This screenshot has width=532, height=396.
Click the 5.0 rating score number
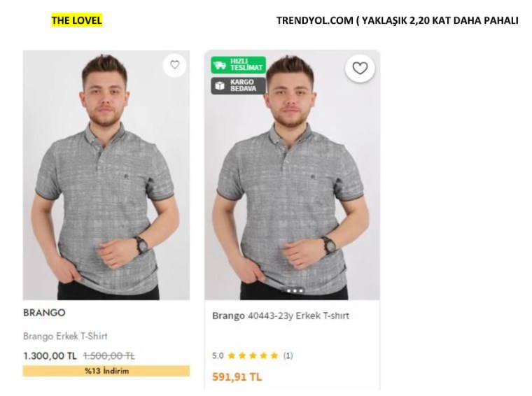pyautogui.click(x=218, y=355)
